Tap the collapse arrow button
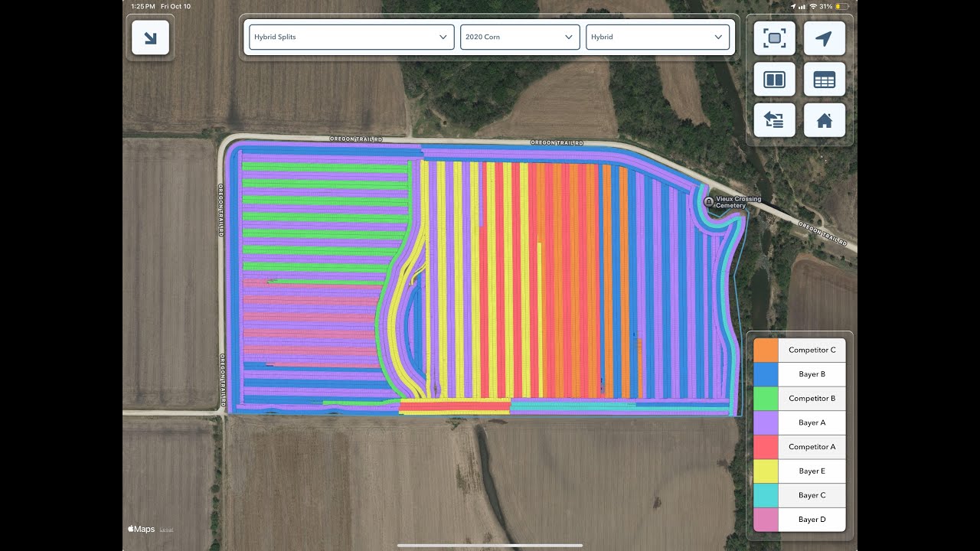This screenshot has height=551, width=980. point(150,37)
